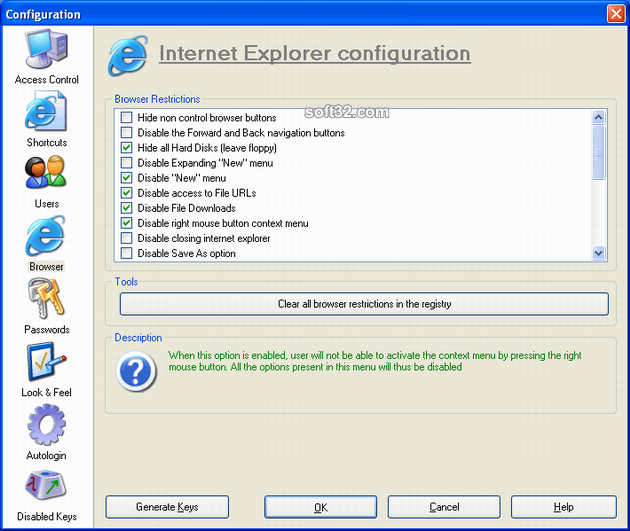Image resolution: width=630 pixels, height=531 pixels.
Task: Check Disable Save As option
Action: [127, 253]
